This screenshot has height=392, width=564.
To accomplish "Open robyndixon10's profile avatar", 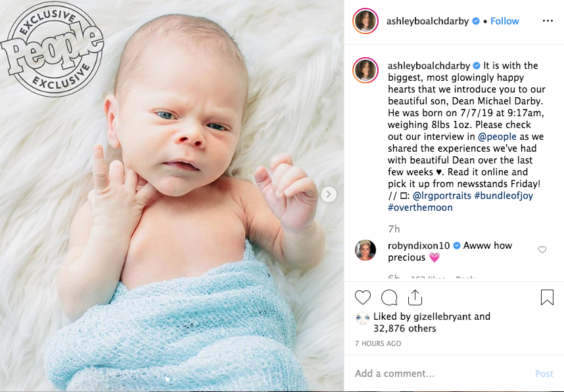I will pyautogui.click(x=365, y=250).
